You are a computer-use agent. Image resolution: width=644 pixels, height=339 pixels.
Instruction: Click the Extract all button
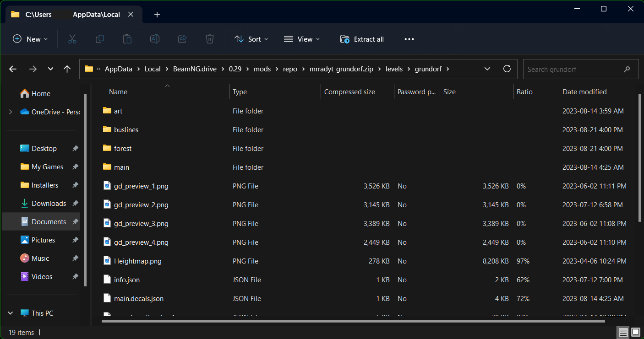pos(362,39)
